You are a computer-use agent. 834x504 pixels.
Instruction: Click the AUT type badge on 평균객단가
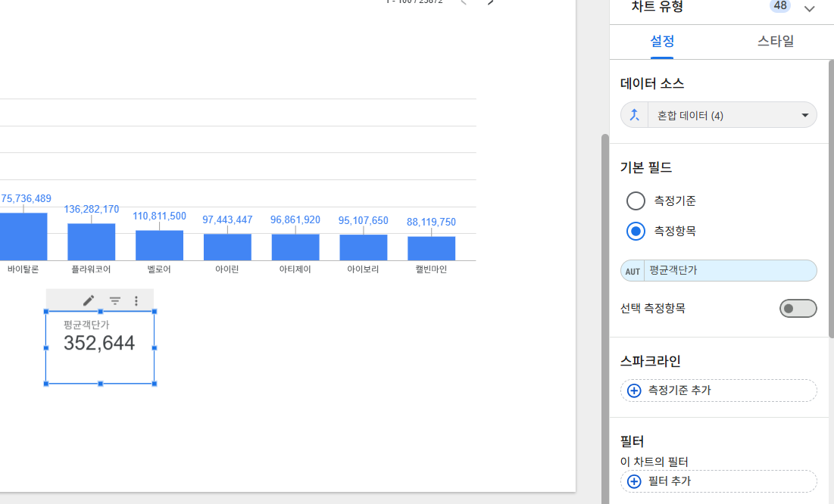633,271
